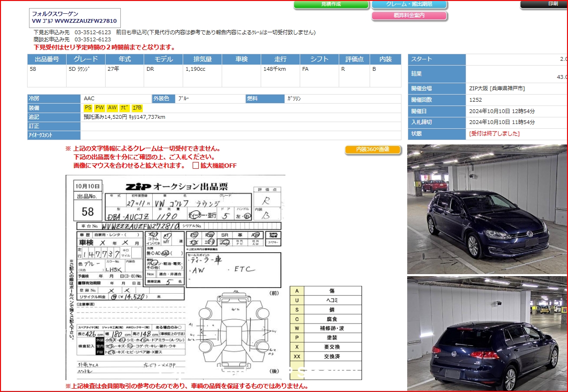Viewport: 568px width, 392px height.
Task: Select the シフト column header
Action: 320,59
